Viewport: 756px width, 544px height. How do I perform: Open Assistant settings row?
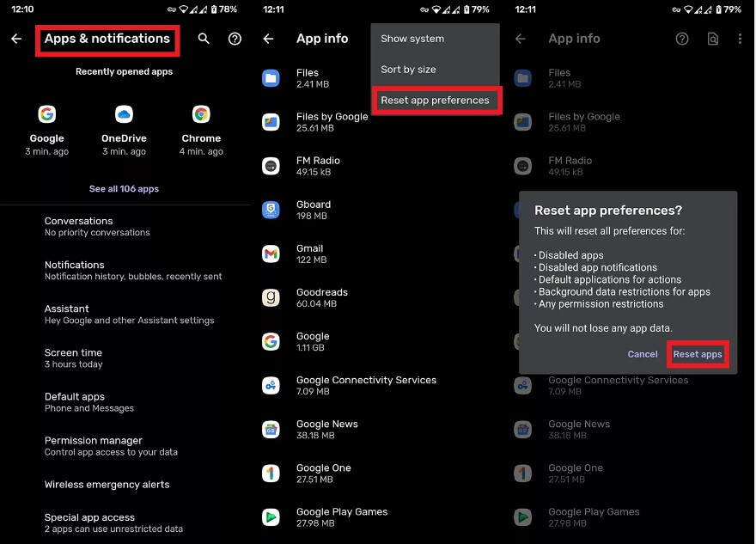click(x=125, y=315)
